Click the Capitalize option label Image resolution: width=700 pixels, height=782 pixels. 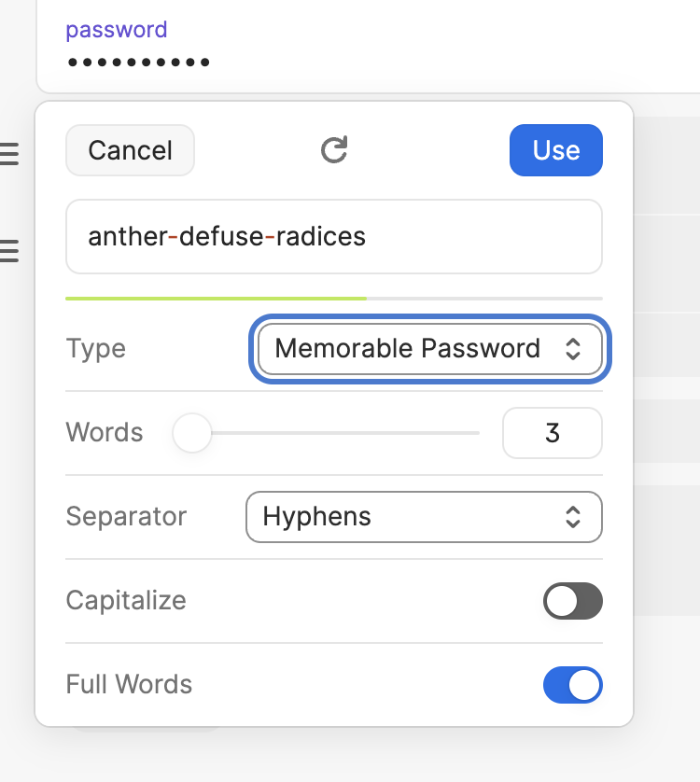tap(126, 600)
